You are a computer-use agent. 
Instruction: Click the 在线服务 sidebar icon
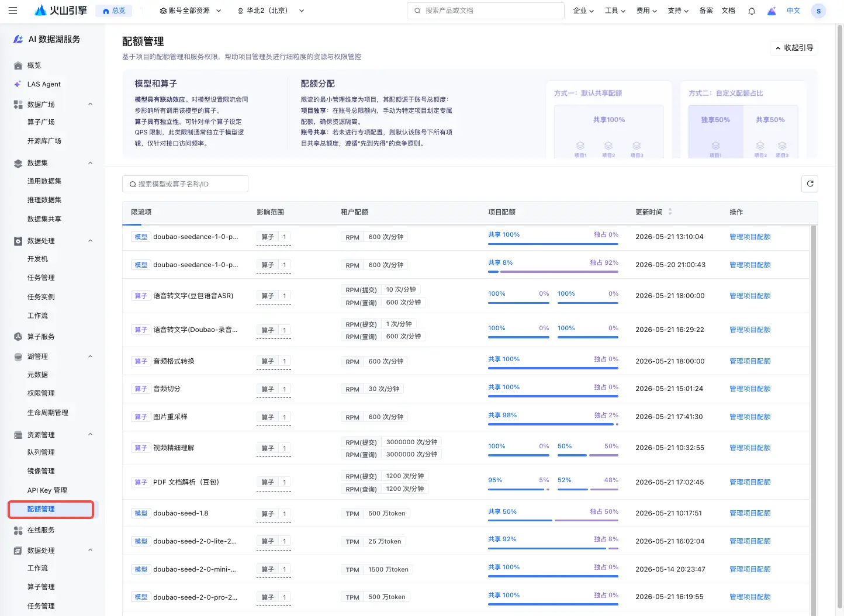[x=18, y=530]
